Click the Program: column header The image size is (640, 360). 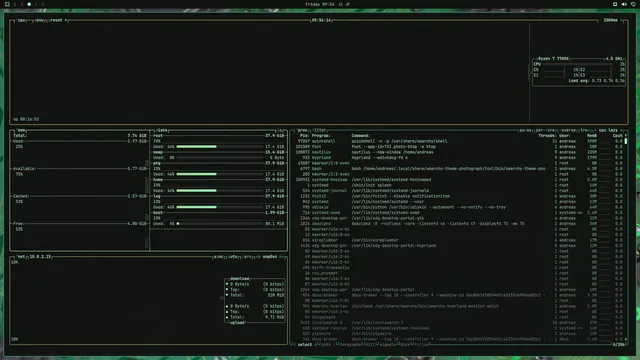[x=321, y=136]
